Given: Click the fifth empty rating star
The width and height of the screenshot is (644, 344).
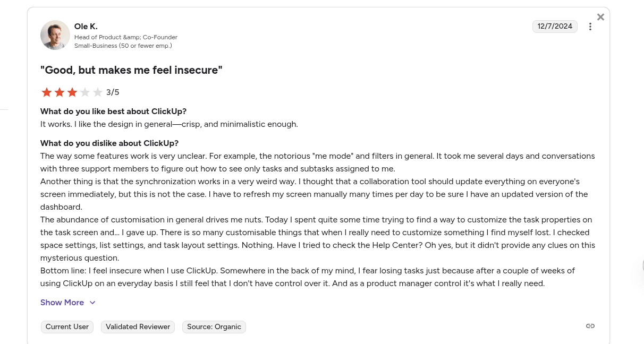Looking at the screenshot, I should point(98,92).
